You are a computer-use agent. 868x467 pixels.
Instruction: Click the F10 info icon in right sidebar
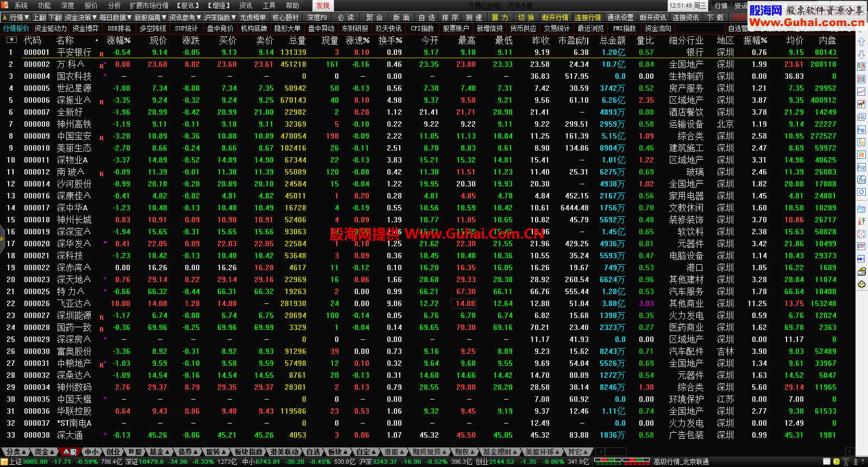point(861,129)
